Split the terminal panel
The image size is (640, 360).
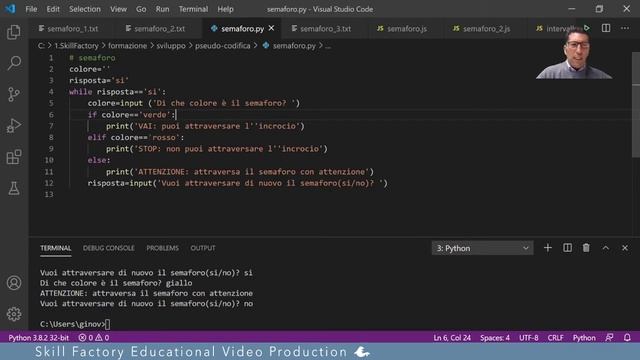pyautogui.click(x=567, y=248)
